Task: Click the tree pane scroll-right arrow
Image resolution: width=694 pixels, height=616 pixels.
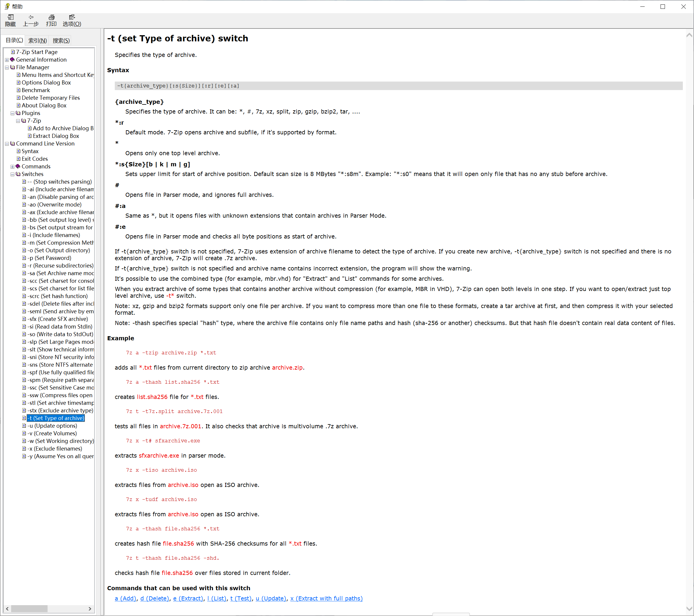Action: click(x=90, y=609)
